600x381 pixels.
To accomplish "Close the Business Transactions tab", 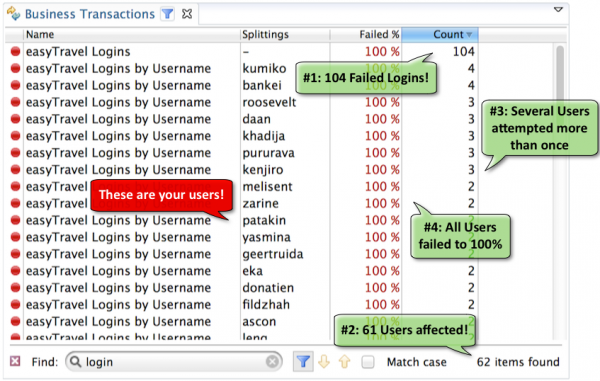I will pyautogui.click(x=187, y=14).
